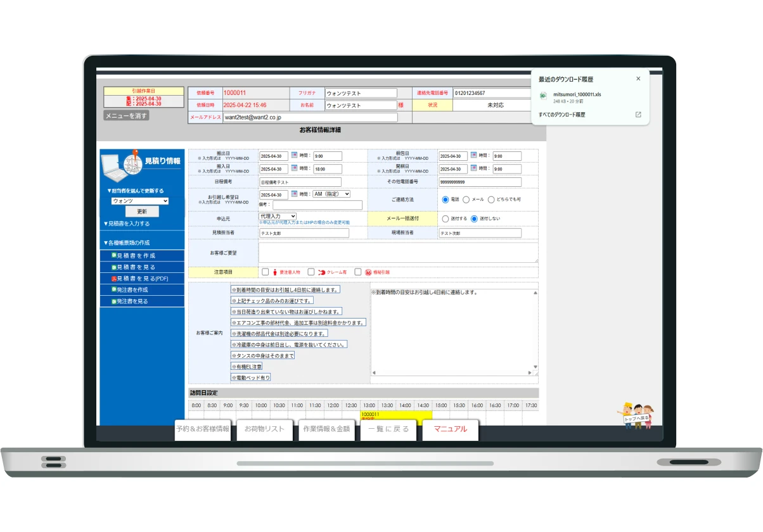Click トップへ戻る character icon
The height and width of the screenshot is (532, 763).
point(636,415)
